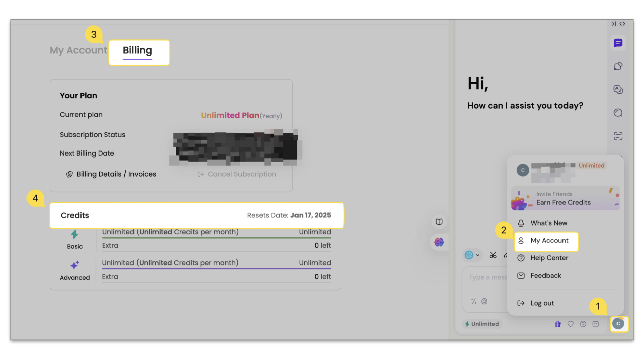Image resolution: width=644 pixels, height=362 pixels.
Task: Click the Unlimited credits badge at bottom
Action: [x=482, y=324]
